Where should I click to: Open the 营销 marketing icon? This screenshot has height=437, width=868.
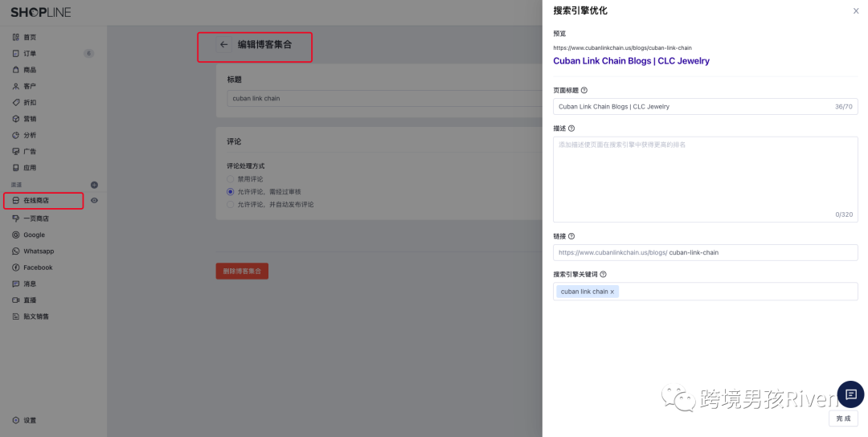(x=15, y=119)
